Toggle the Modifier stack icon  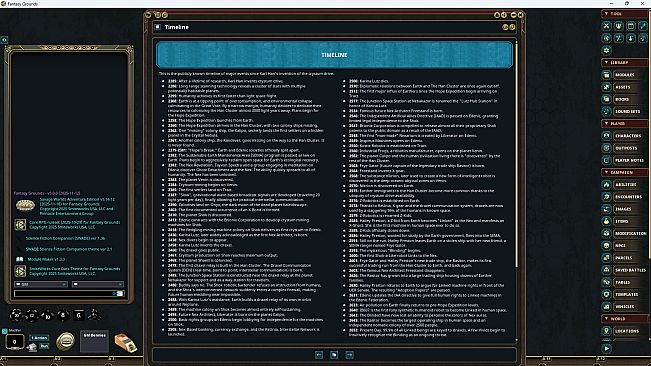coord(5,331)
